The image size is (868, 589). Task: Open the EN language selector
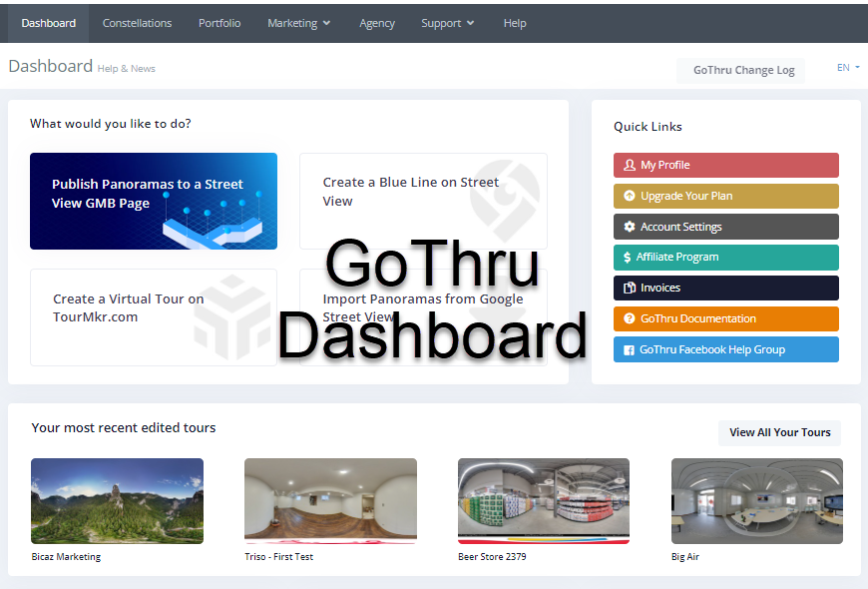click(847, 67)
